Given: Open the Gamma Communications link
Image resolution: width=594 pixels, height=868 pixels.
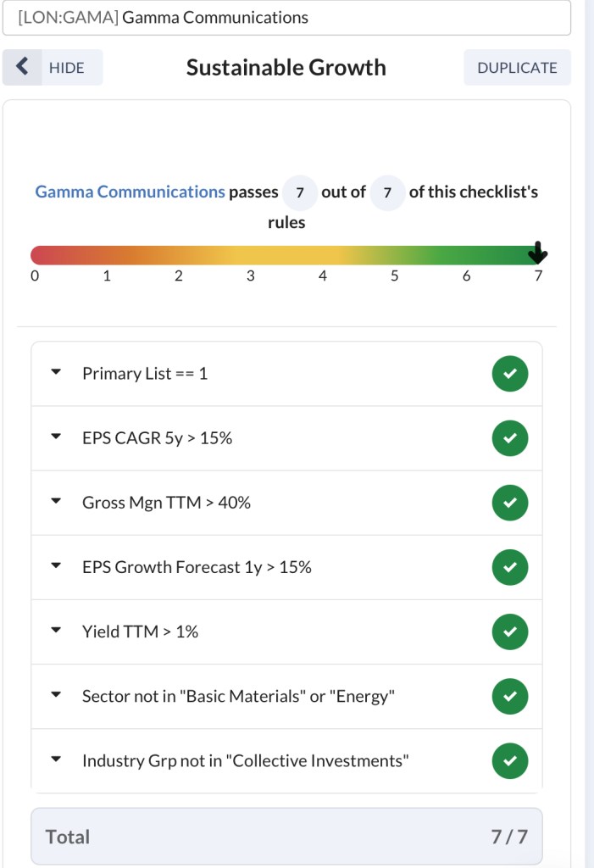Looking at the screenshot, I should point(130,192).
